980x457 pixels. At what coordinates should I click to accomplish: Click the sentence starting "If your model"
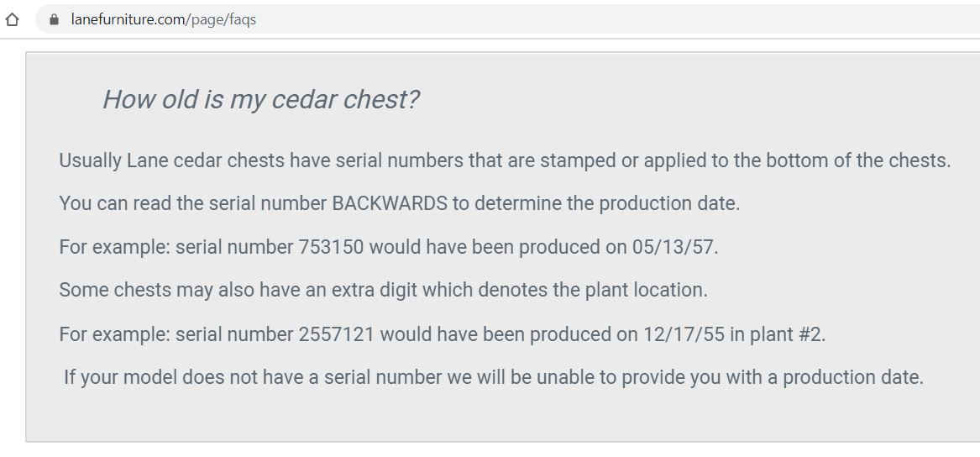pyautogui.click(x=494, y=377)
